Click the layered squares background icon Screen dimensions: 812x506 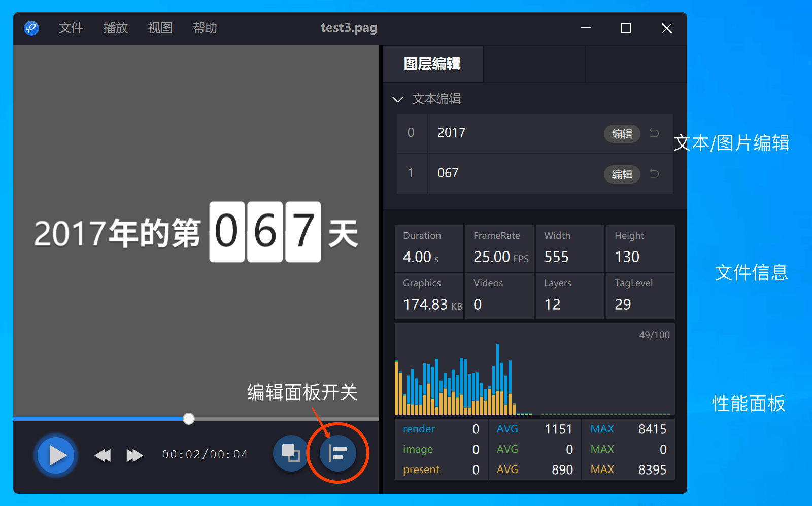point(290,453)
